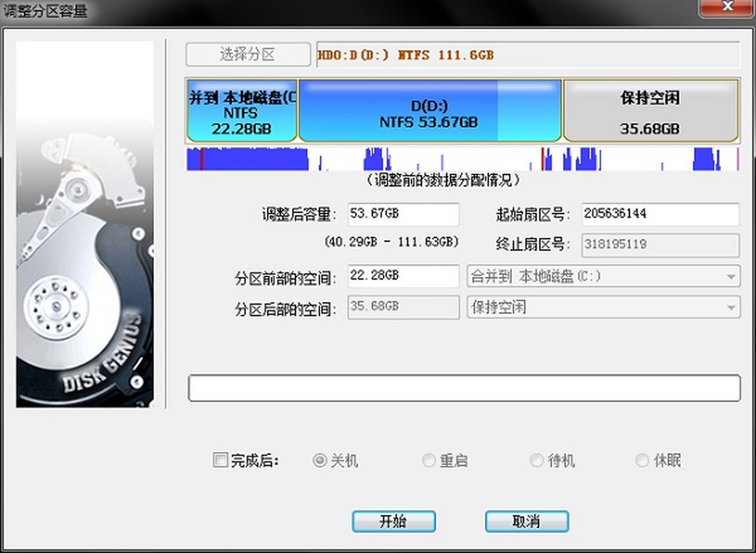Select the 保持空闲 35.68GB free block
The height and width of the screenshot is (553, 756).
click(x=650, y=111)
